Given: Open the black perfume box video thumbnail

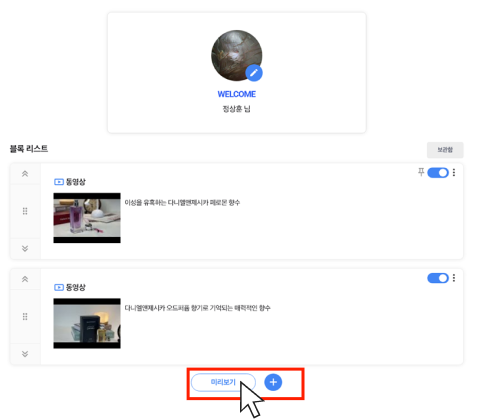Looking at the screenshot, I should click(87, 323).
